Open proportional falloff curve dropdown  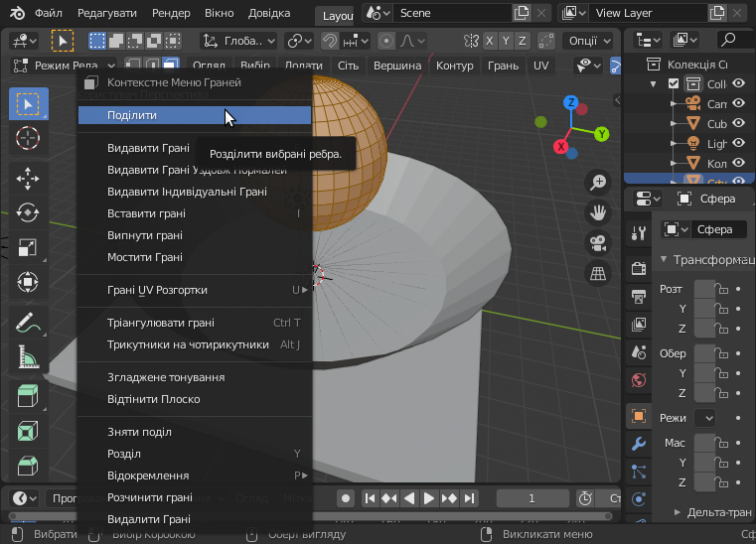click(x=412, y=41)
